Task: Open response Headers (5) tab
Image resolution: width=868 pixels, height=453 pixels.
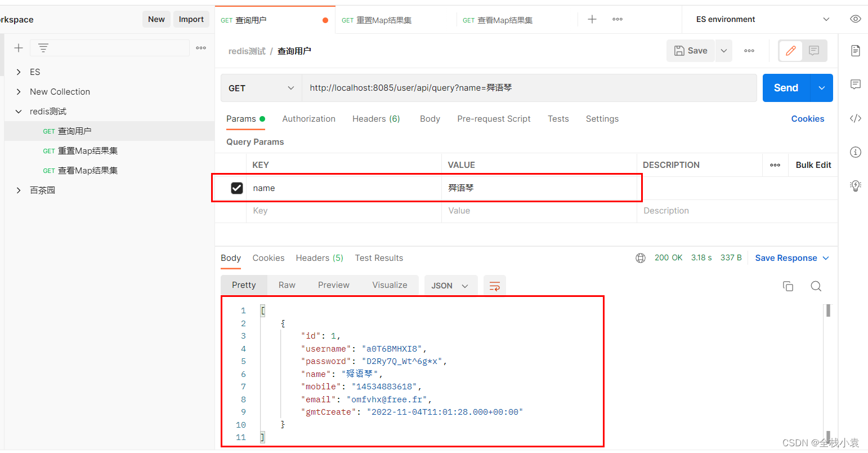Action: [319, 258]
